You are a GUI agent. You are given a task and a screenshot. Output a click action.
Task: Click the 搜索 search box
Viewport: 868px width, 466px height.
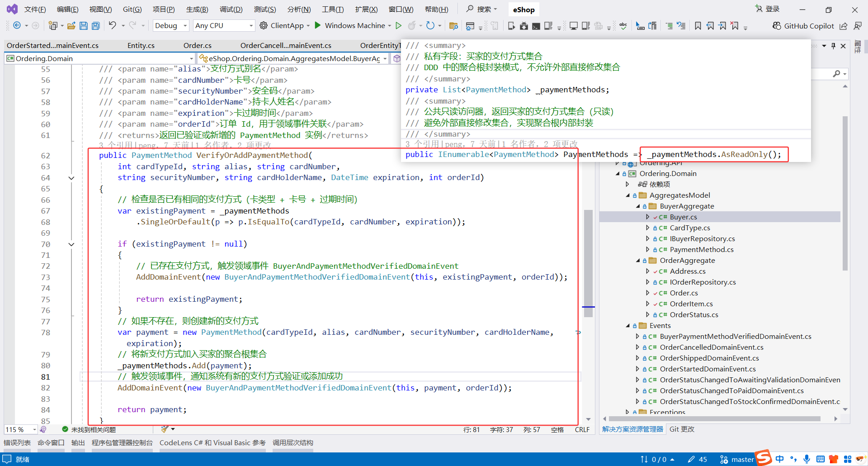[482, 9]
